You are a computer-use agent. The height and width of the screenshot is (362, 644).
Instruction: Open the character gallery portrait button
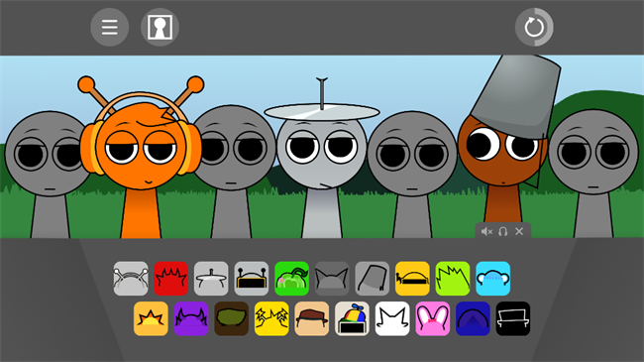(160, 27)
